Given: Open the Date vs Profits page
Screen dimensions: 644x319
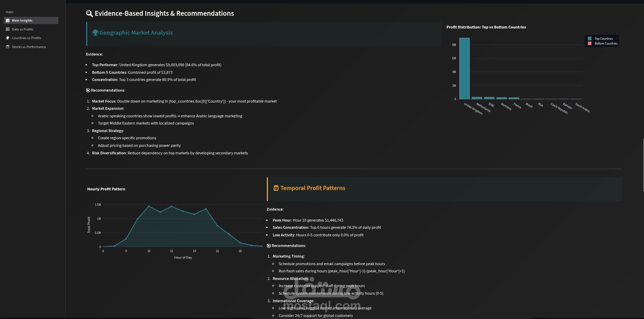Looking at the screenshot, I should coord(31,29).
